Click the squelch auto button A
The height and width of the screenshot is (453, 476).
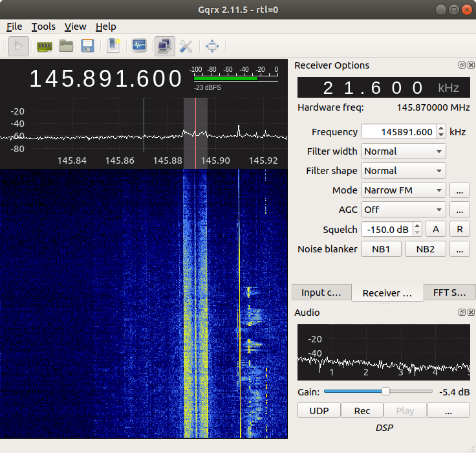pos(436,229)
